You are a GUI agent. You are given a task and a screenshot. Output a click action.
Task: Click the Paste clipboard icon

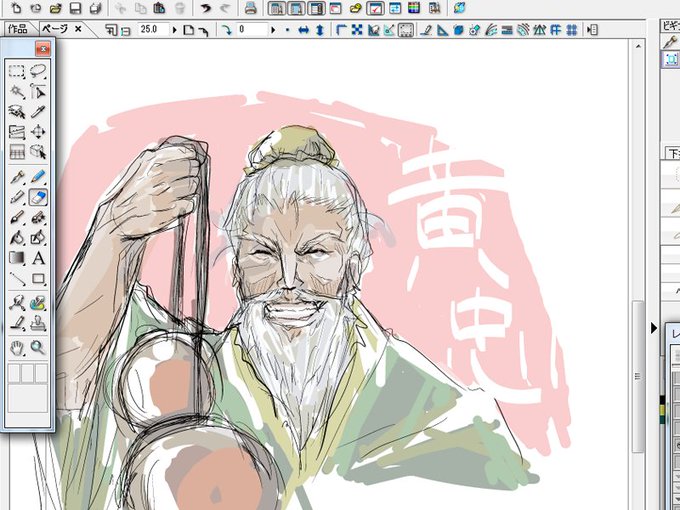(159, 8)
